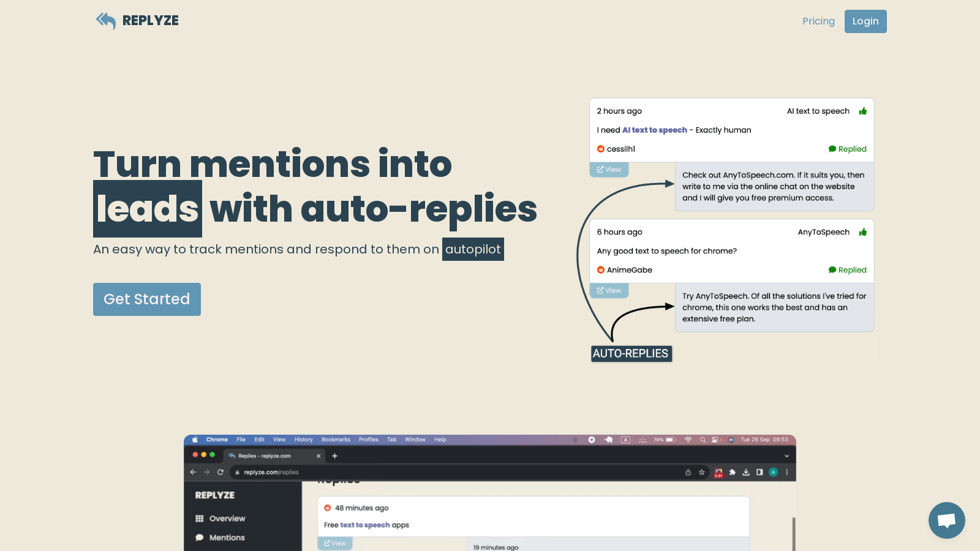Click View button under AnimeGabe mention

[609, 291]
